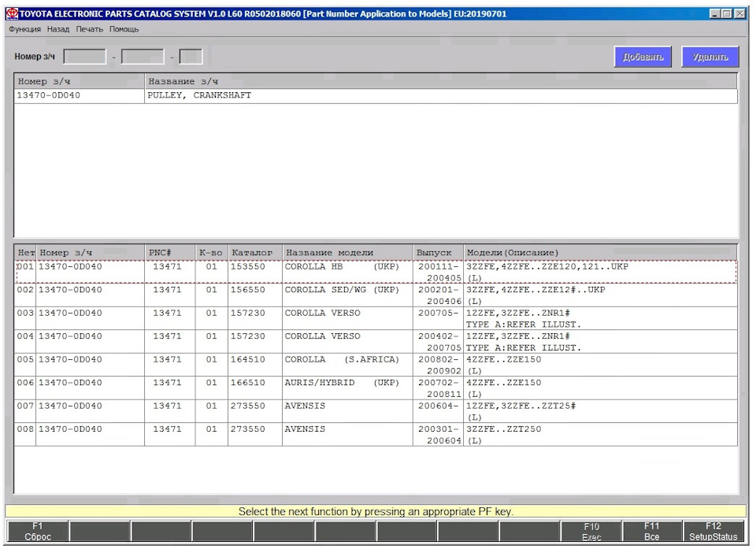Click the Добавить button
Image resolution: width=756 pixels, height=553 pixels.
click(643, 57)
